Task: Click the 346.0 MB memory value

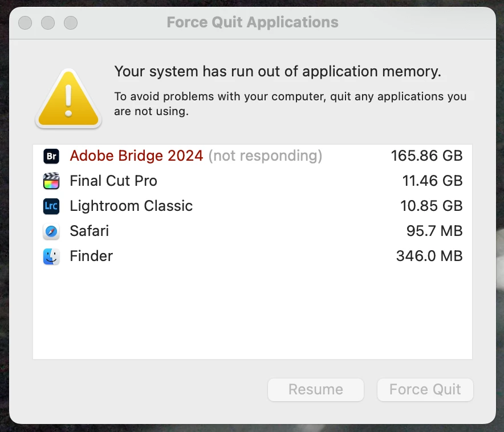Action: (x=429, y=256)
